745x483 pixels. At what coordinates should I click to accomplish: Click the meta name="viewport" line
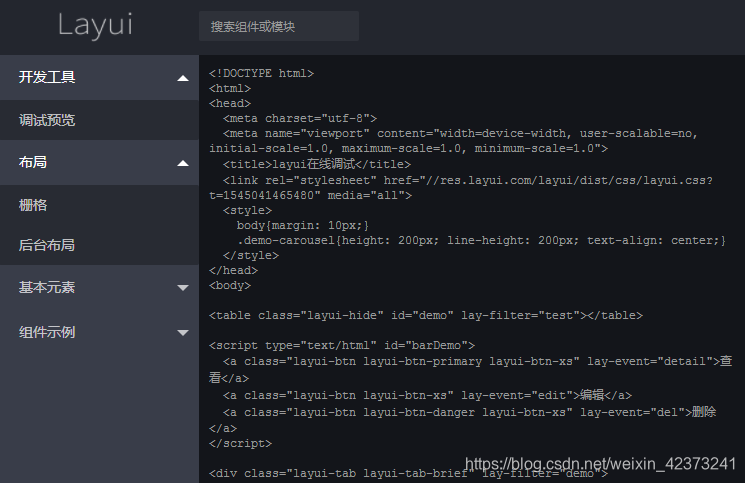point(454,141)
